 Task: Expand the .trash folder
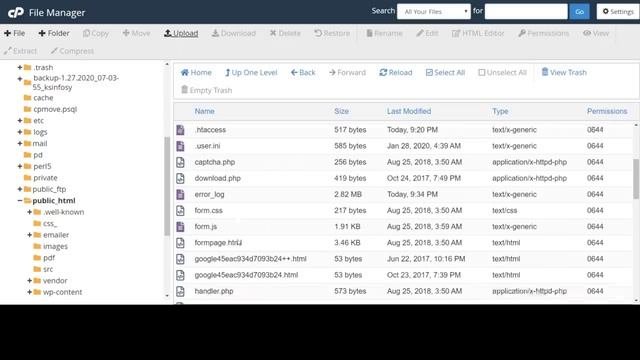pyautogui.click(x=20, y=67)
